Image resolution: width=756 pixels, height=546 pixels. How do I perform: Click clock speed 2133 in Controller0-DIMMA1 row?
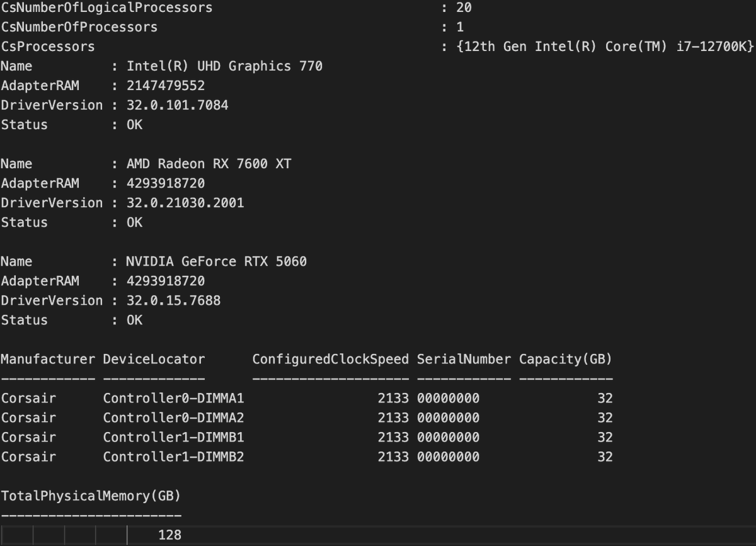pyautogui.click(x=394, y=399)
